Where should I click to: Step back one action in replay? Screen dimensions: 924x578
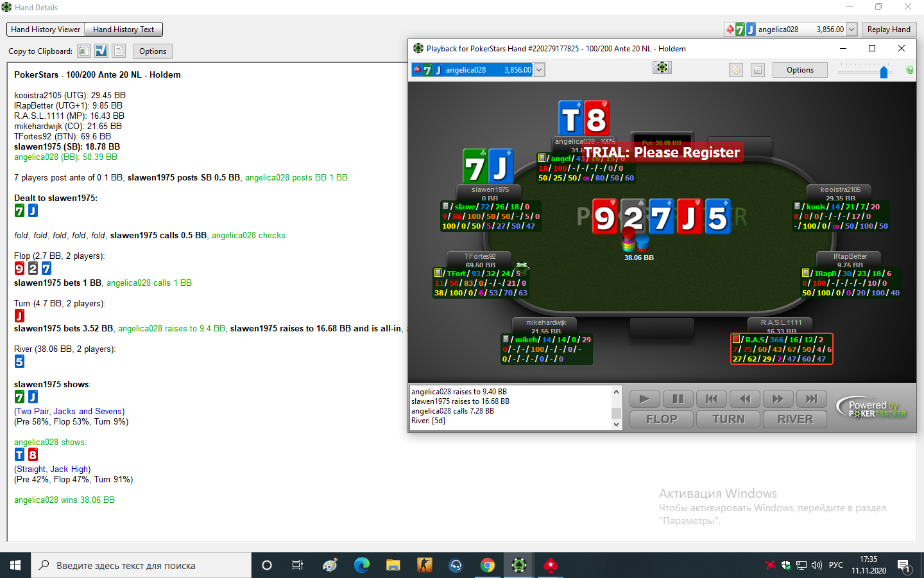pos(745,399)
